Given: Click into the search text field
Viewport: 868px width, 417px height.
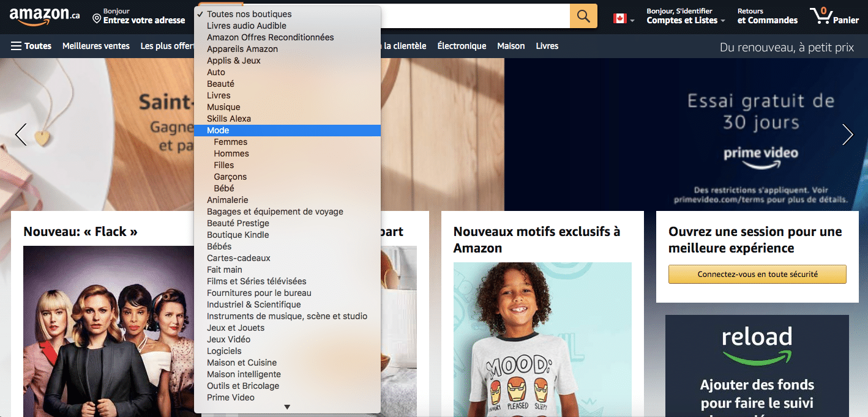Looking at the screenshot, I should point(475,16).
